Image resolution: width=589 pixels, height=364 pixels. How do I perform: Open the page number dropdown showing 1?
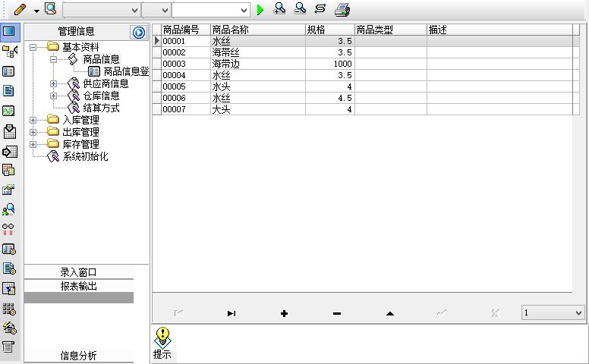click(x=553, y=312)
